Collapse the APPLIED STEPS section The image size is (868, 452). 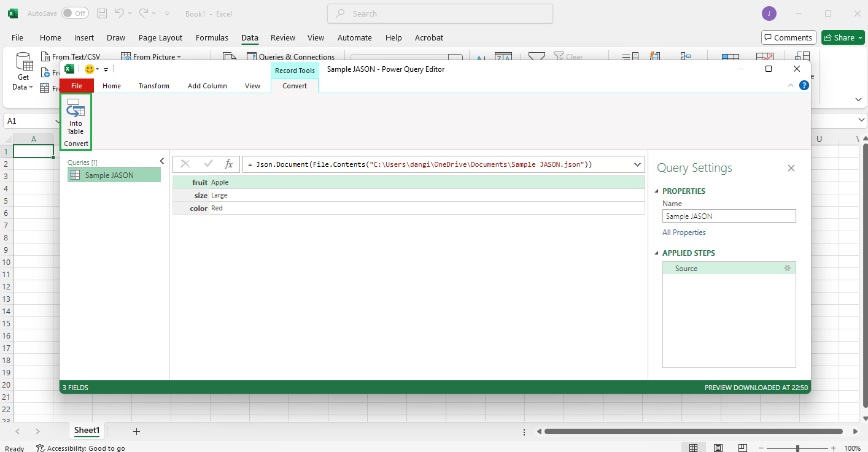(x=657, y=253)
